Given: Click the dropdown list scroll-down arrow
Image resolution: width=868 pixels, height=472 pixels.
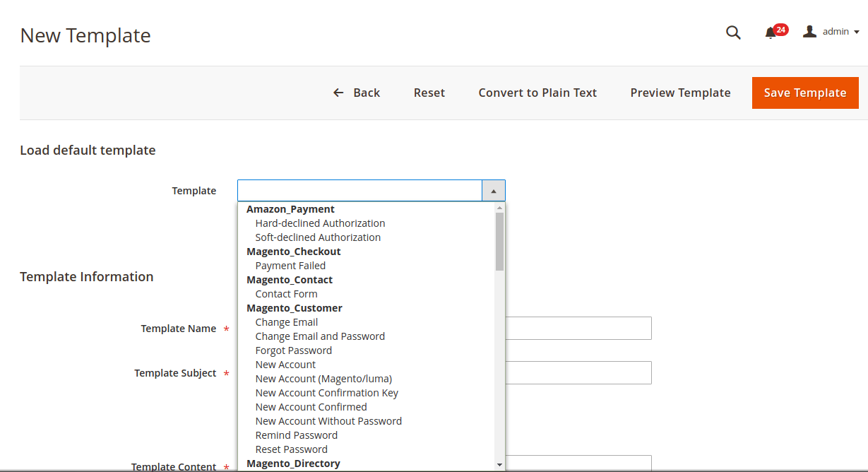Looking at the screenshot, I should 499,464.
